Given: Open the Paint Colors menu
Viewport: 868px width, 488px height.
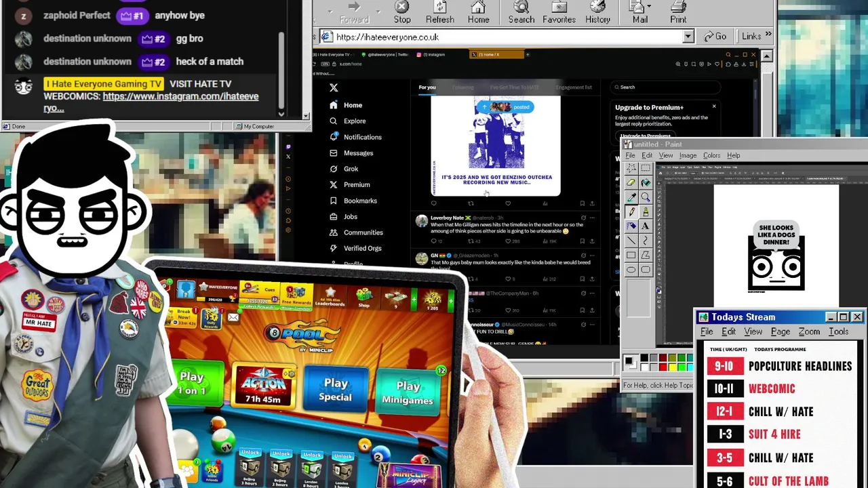Looking at the screenshot, I should click(711, 155).
